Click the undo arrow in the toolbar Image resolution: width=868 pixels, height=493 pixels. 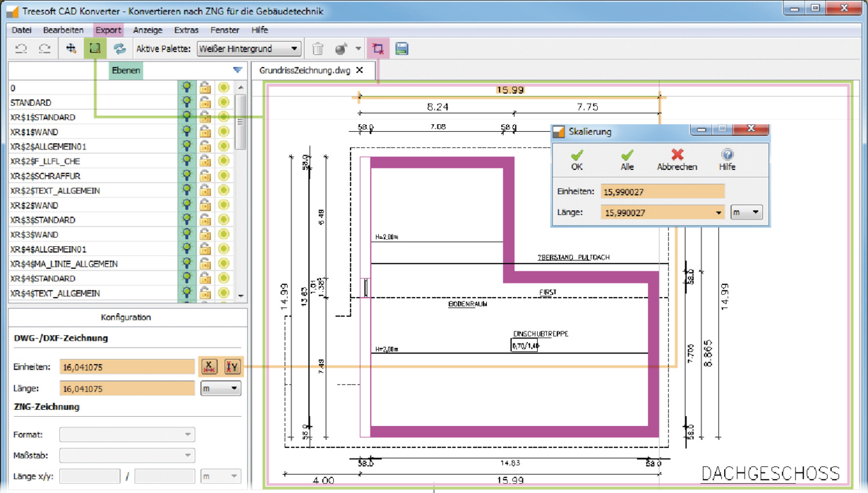[21, 49]
